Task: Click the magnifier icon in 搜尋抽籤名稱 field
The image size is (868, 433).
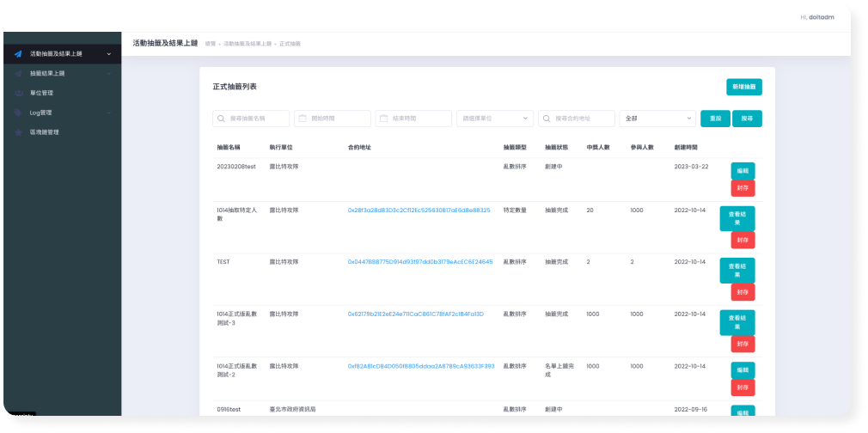Action: pyautogui.click(x=222, y=119)
